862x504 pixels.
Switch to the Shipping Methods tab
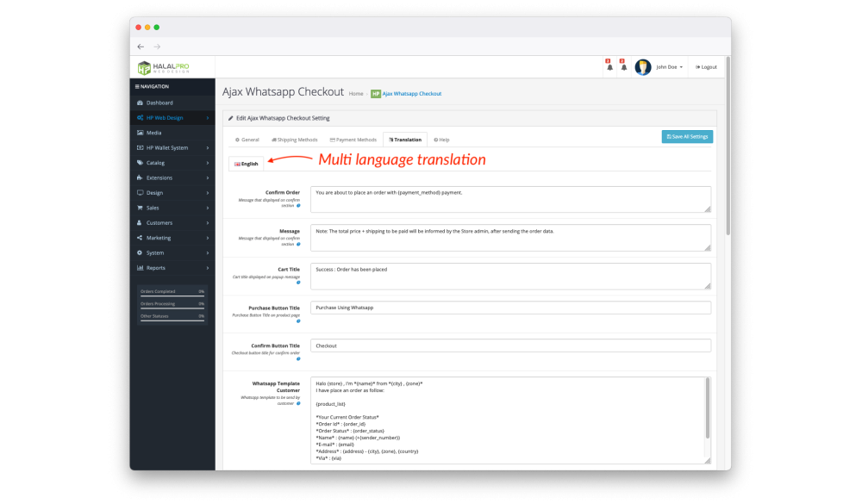(x=295, y=140)
